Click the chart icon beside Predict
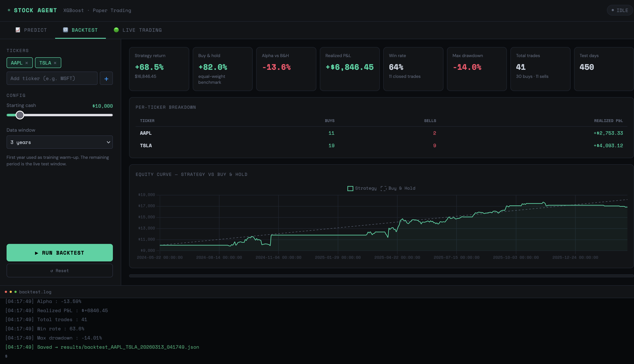This screenshot has height=364, width=634. 18,30
